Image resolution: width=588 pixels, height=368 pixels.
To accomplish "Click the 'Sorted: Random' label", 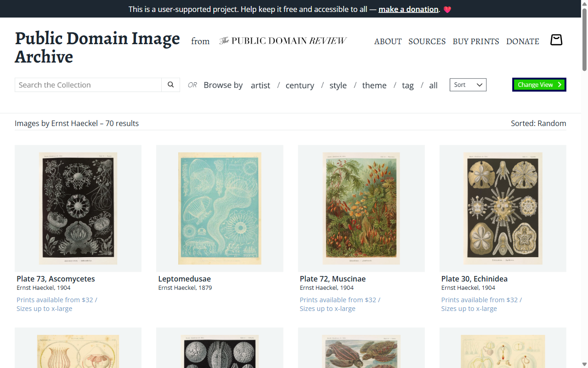I will [538, 123].
